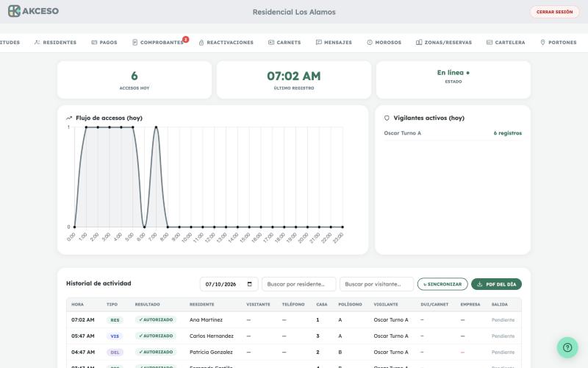Click the Zonas/Reservas building icon

pos(419,43)
